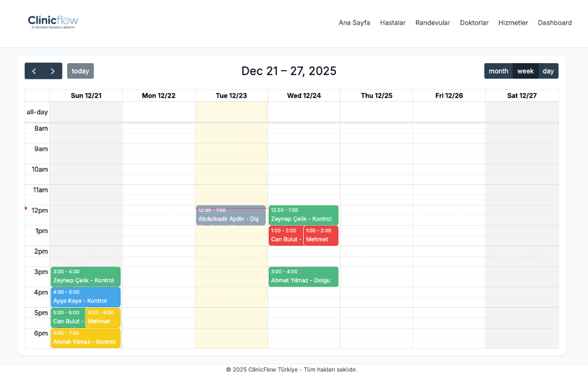Go to the Dashboard
This screenshot has width=588, height=379.
point(555,22)
